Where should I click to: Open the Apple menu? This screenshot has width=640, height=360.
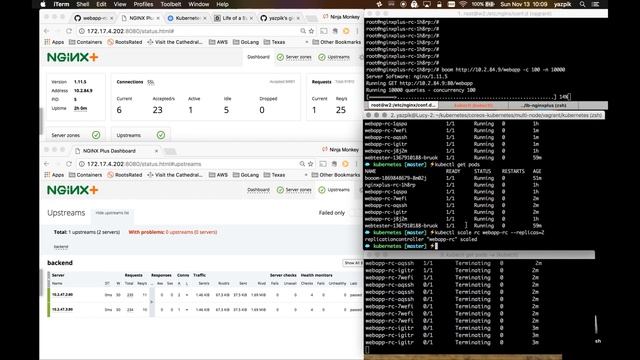point(43,4)
